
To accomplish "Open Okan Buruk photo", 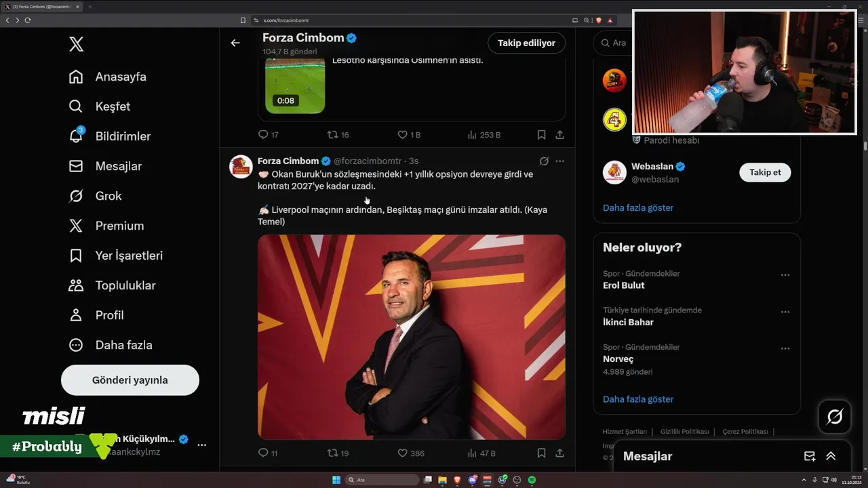I will [x=412, y=337].
